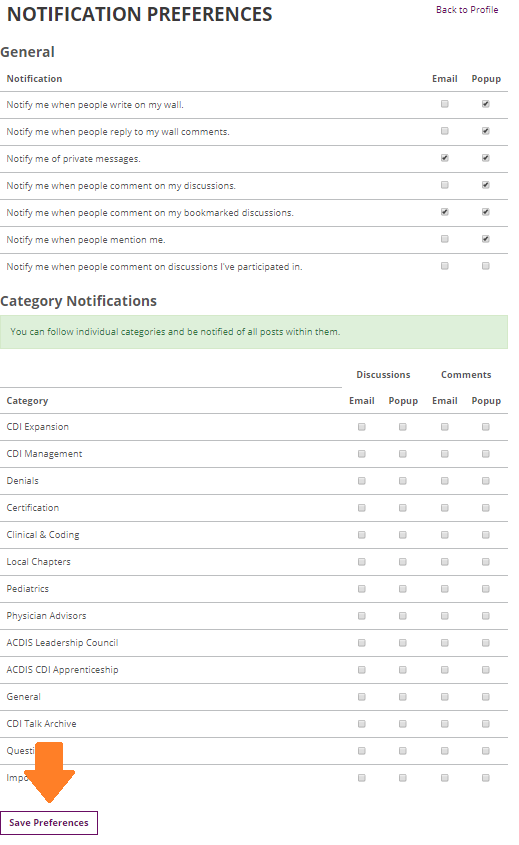Check Local Chapters Discussions Email

click(362, 562)
